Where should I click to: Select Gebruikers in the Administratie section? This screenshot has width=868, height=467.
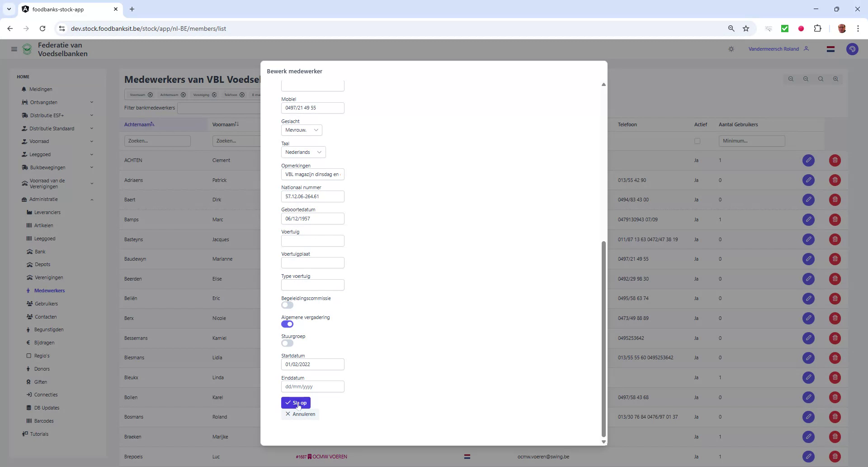click(x=47, y=304)
